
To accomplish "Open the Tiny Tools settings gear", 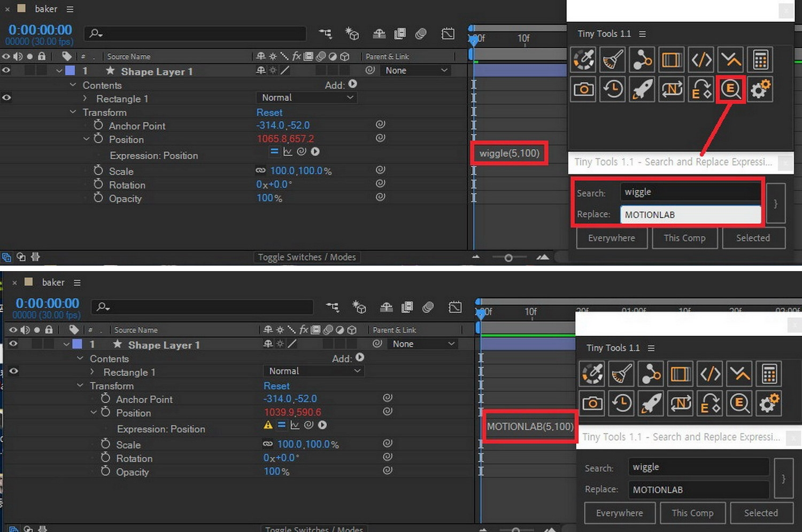I will [760, 89].
